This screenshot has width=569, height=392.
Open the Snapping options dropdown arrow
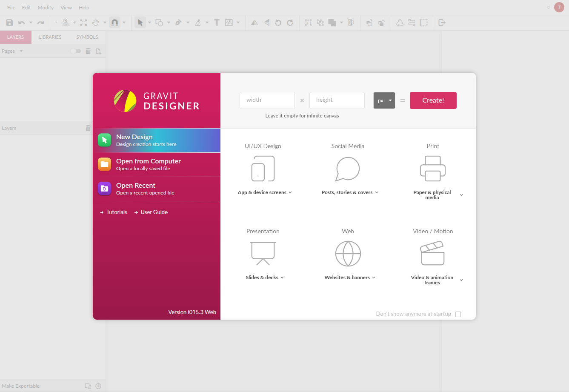[x=124, y=23]
